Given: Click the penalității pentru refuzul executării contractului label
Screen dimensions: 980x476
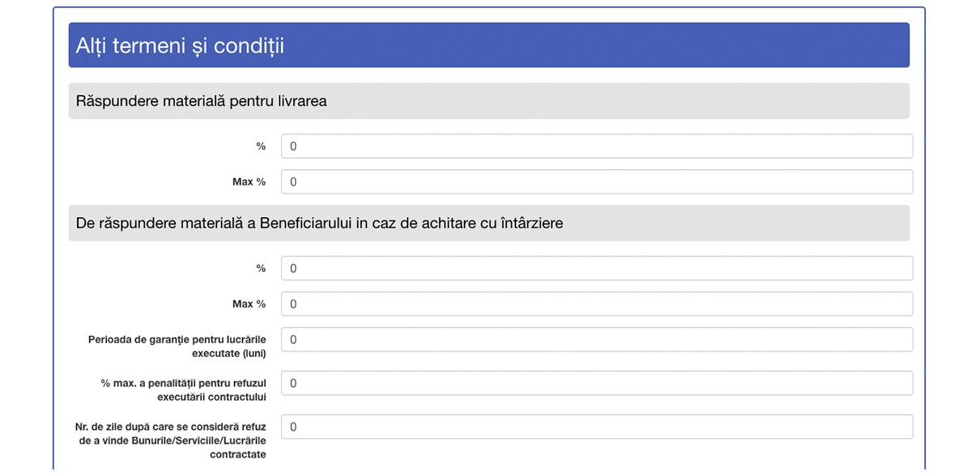Looking at the screenshot, I should [x=184, y=390].
